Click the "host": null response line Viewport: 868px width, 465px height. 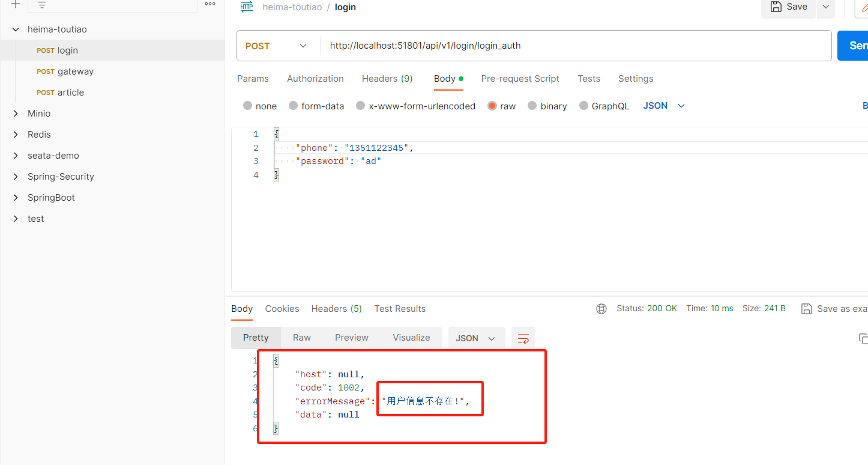330,374
